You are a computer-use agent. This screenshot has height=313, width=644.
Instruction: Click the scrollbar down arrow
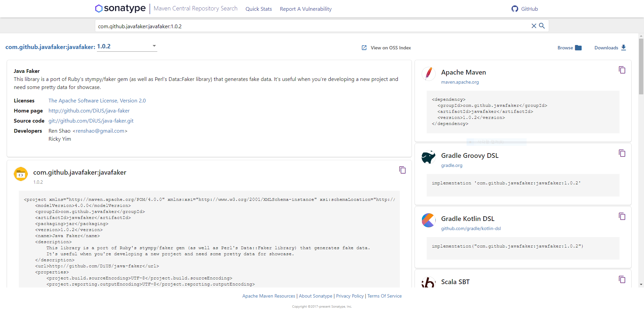pyautogui.click(x=641, y=284)
